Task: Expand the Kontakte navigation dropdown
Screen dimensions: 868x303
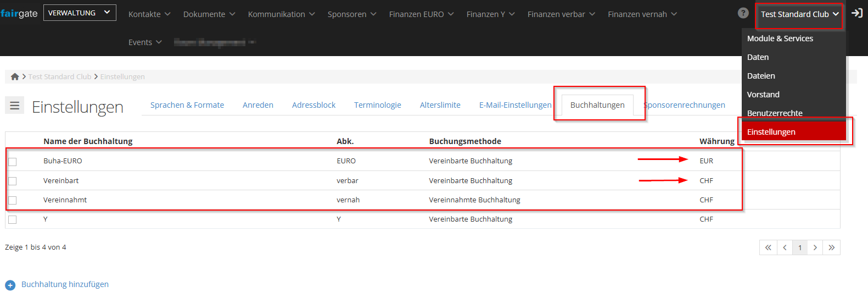Action: coord(149,14)
